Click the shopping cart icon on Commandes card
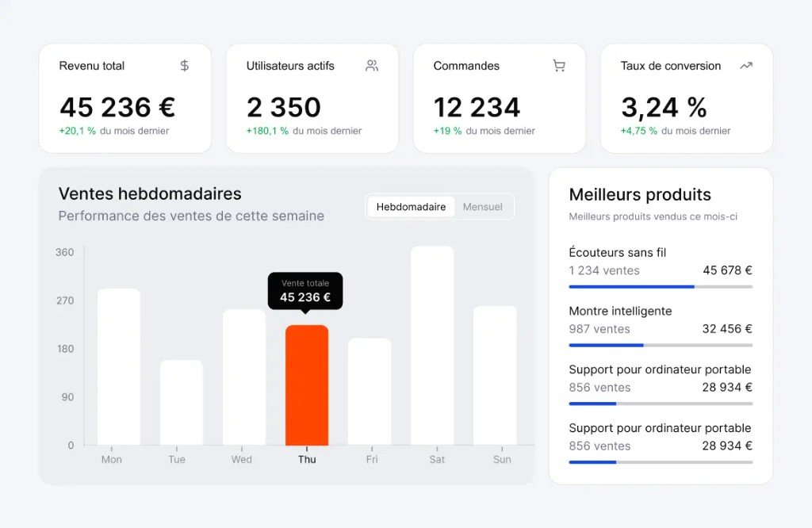Viewport: 812px width, 528px height. [x=559, y=66]
